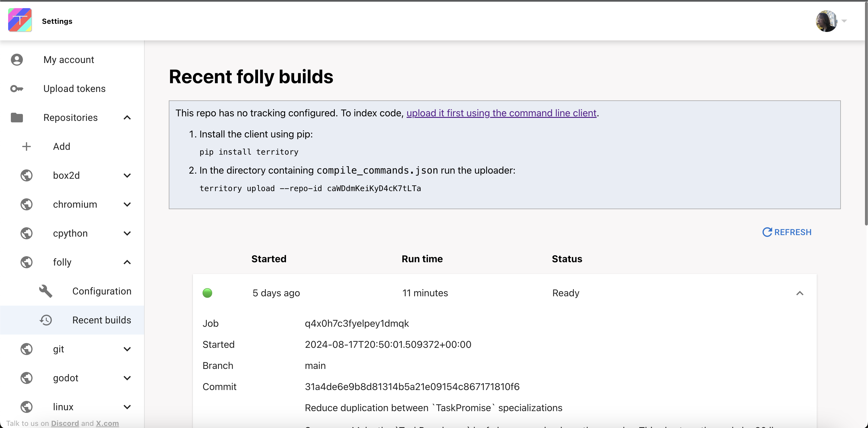Click job ID q4x0h7c3fyelpey1dmqk
868x428 pixels.
pyautogui.click(x=357, y=323)
